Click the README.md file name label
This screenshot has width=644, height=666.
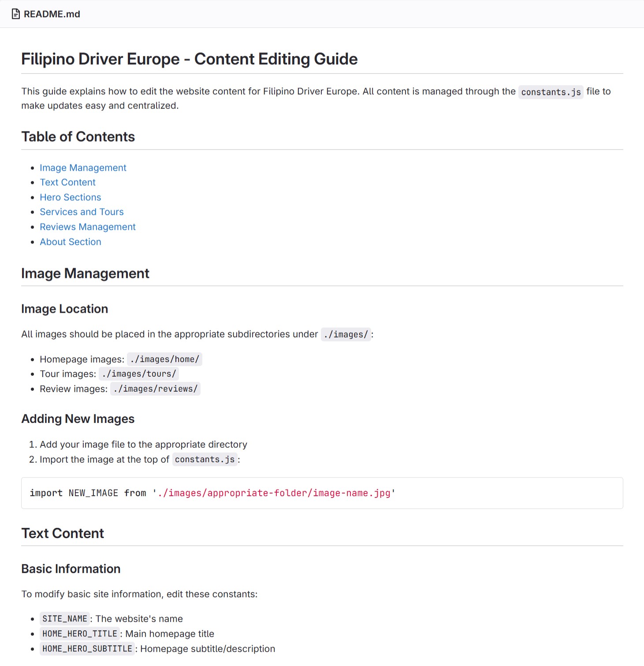pyautogui.click(x=52, y=14)
